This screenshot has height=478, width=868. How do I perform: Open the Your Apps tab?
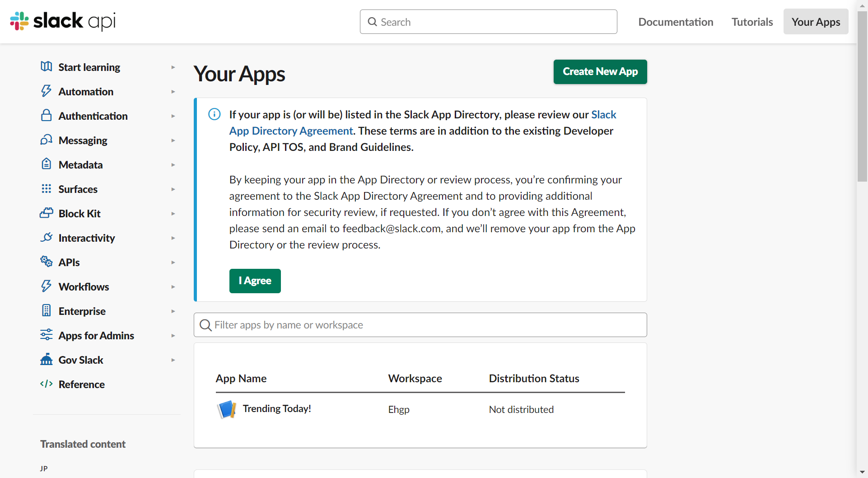coord(816,22)
